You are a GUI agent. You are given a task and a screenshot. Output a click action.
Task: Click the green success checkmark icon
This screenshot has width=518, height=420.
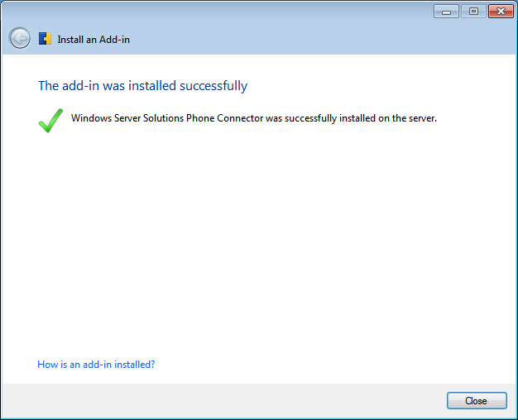50,121
